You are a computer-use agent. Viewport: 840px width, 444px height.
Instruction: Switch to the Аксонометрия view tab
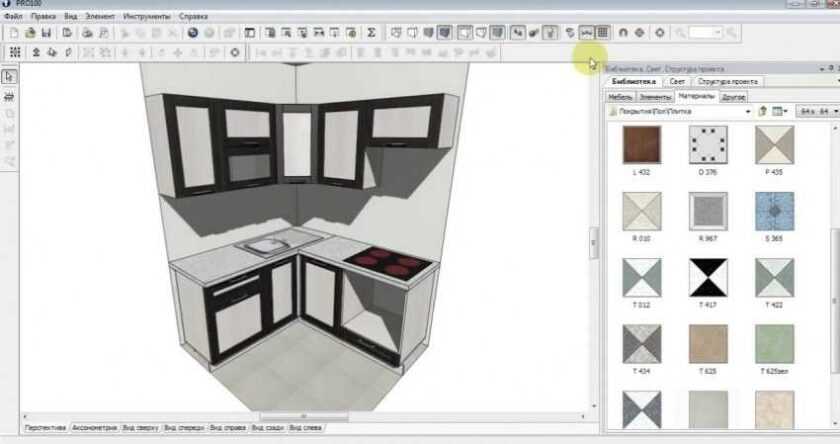tap(94, 428)
